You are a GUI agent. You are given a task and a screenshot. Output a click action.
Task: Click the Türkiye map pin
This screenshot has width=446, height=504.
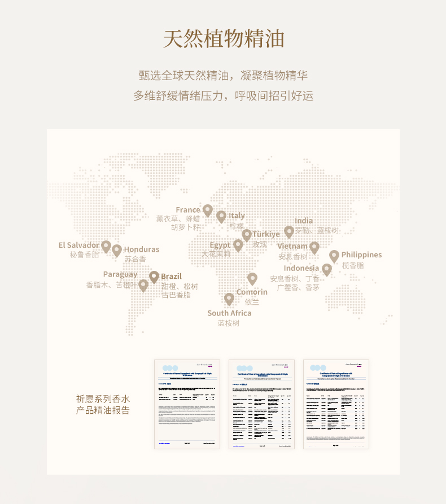[247, 235]
